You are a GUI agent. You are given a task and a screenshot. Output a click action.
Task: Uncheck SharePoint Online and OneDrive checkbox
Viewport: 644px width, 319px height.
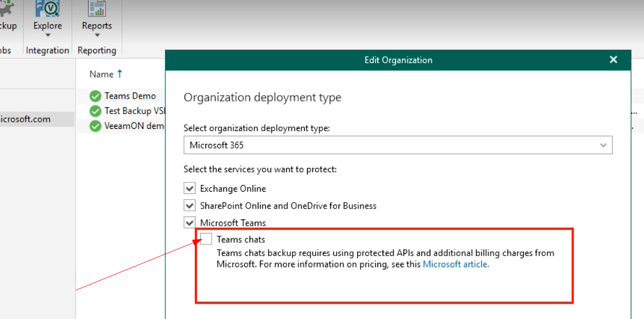pos(190,205)
